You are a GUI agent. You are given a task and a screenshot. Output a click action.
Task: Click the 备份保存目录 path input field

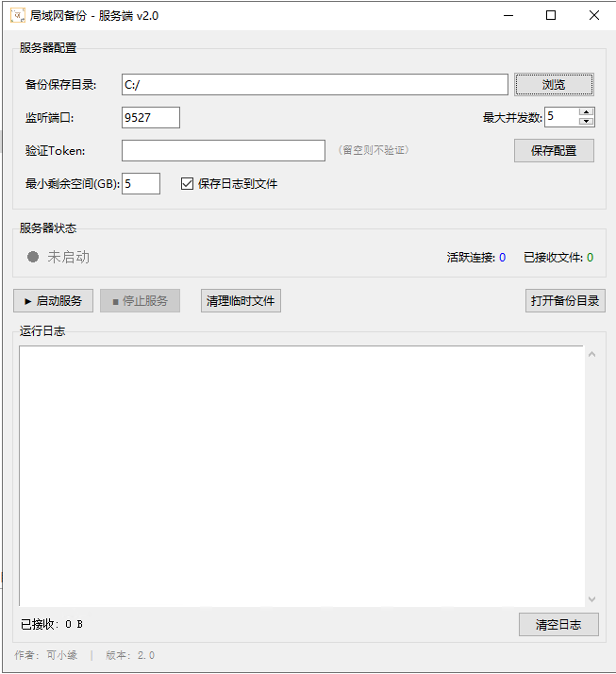pyautogui.click(x=314, y=85)
